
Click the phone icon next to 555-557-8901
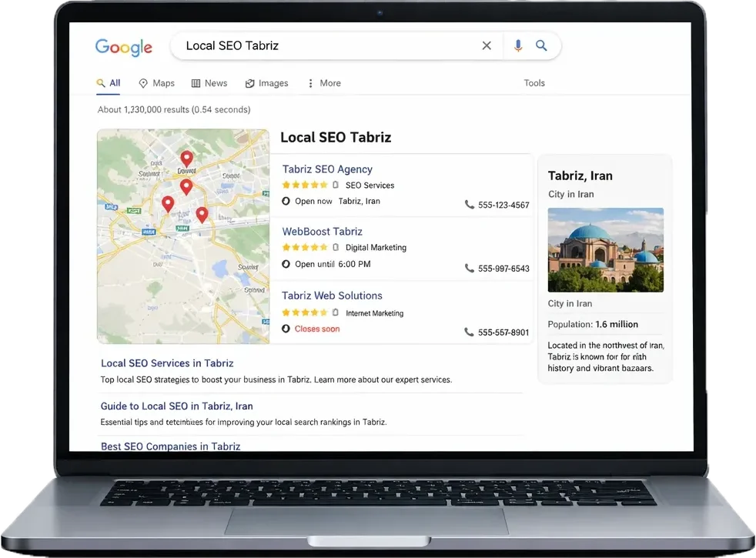(469, 332)
